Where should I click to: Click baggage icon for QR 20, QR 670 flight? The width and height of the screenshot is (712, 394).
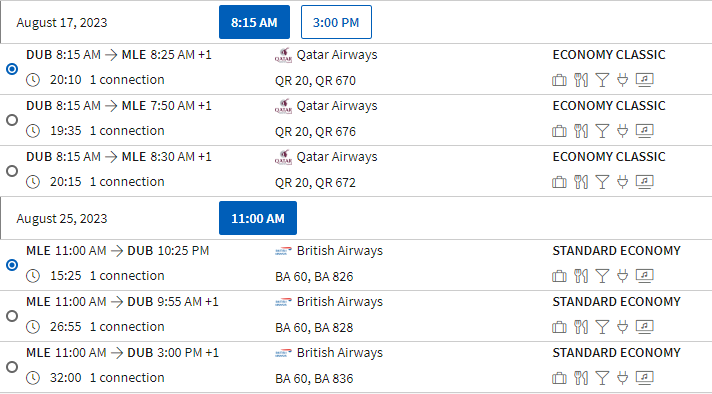[x=559, y=80]
